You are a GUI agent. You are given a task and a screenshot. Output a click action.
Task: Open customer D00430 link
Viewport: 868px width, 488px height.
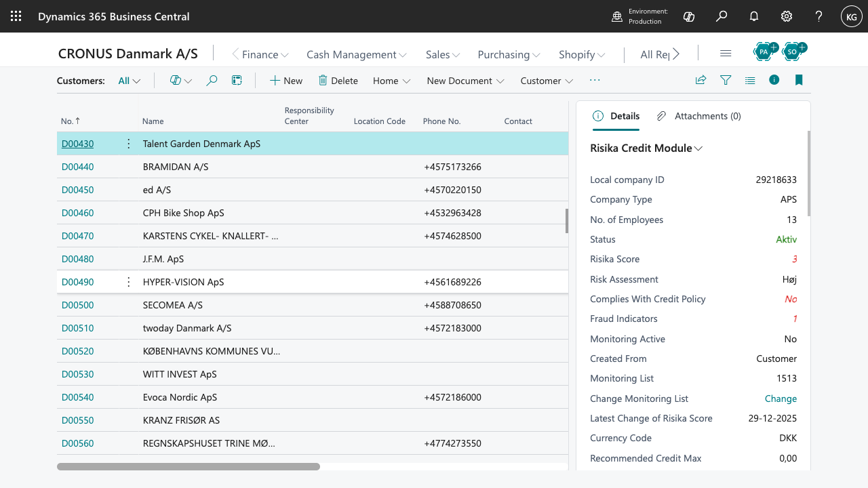(77, 144)
